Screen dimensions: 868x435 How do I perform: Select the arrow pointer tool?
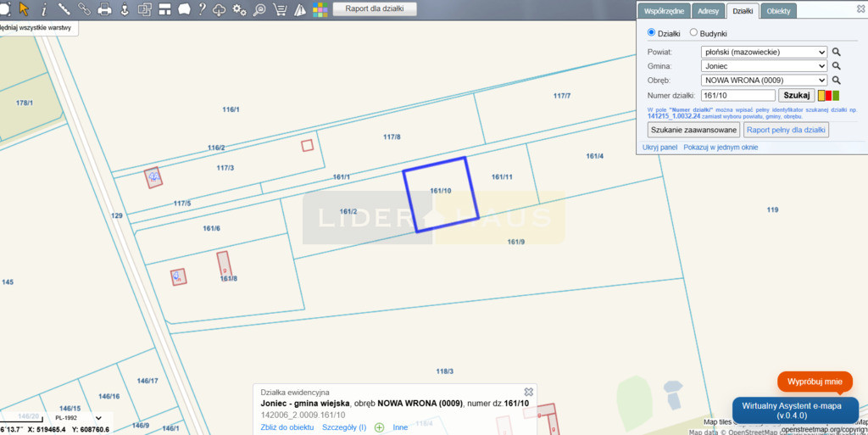pyautogui.click(x=24, y=8)
